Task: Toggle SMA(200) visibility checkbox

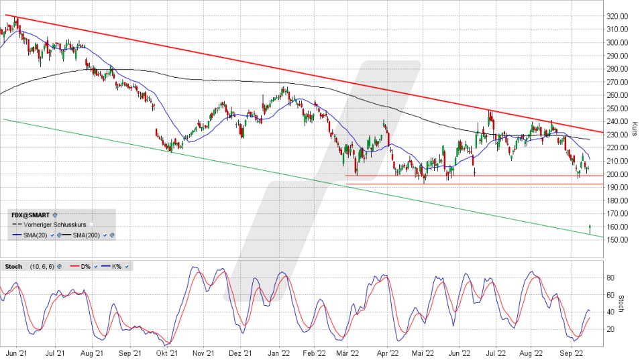Action: [x=105, y=235]
